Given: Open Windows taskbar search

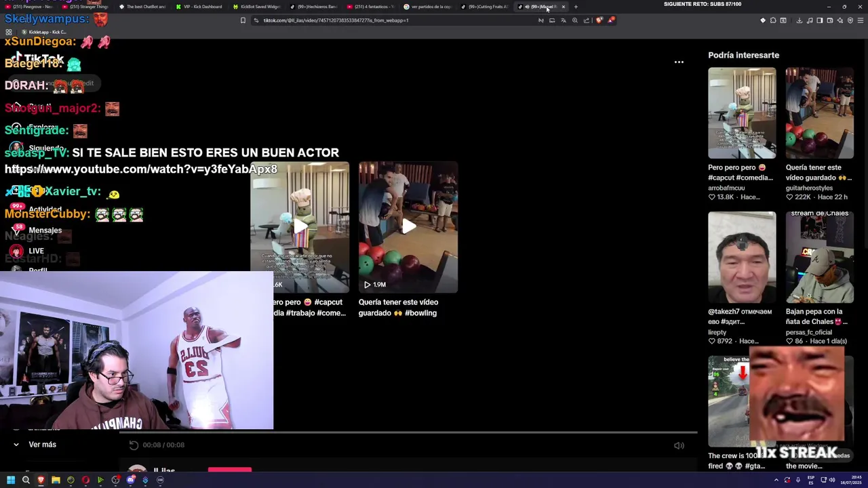Looking at the screenshot, I should (26, 480).
